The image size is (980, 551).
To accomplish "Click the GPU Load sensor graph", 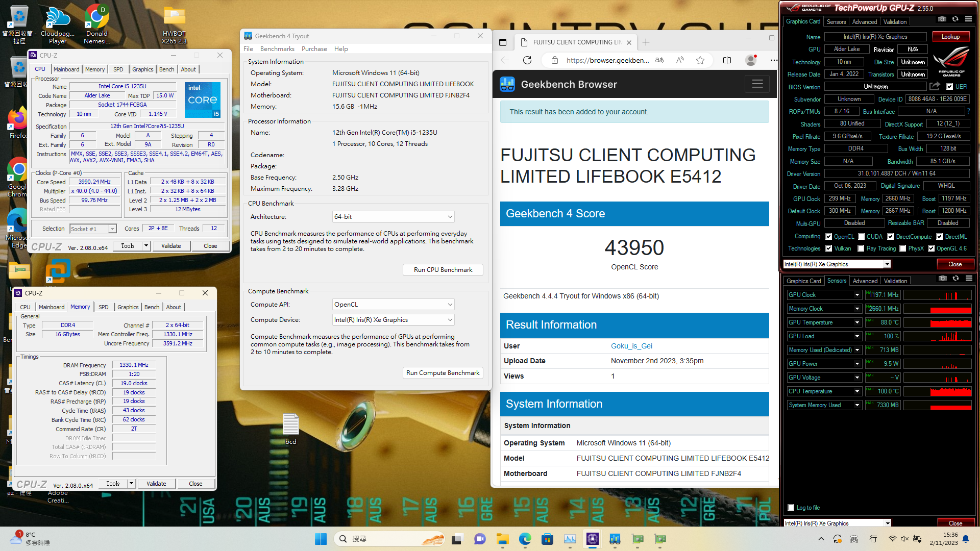I will 938,336.
